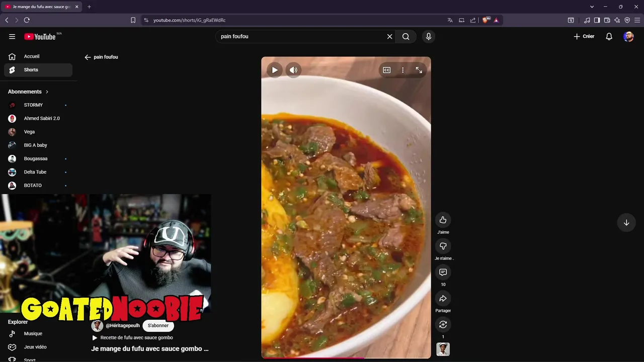Navigate back in the browser
This screenshot has height=362, width=644.
tap(7, 20)
